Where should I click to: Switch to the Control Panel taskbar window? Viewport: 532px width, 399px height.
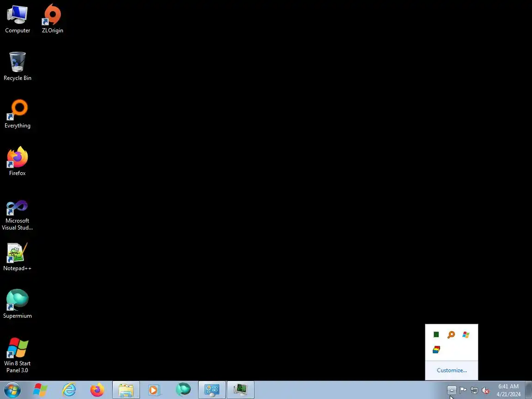(x=212, y=390)
